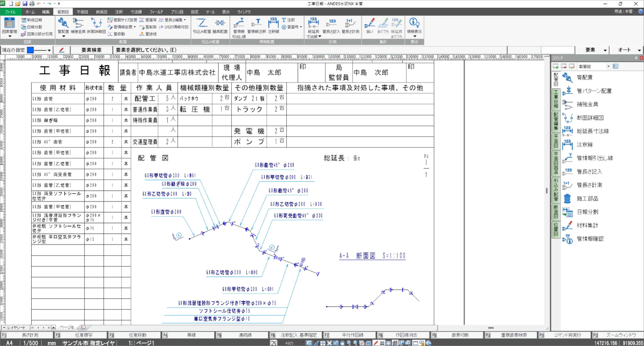Open the 45(°) angle dropdown in status bar

[303, 343]
